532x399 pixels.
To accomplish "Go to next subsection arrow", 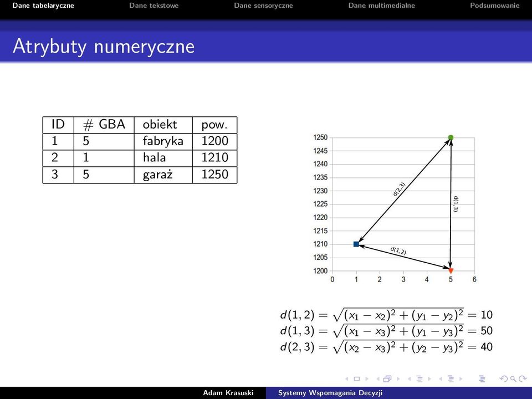I will (x=429, y=378).
